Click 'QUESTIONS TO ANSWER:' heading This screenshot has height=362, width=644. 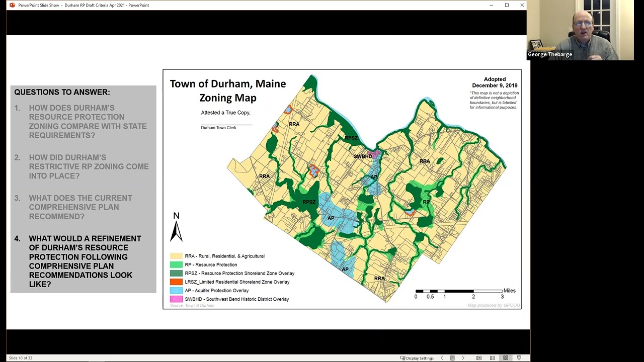62,92
